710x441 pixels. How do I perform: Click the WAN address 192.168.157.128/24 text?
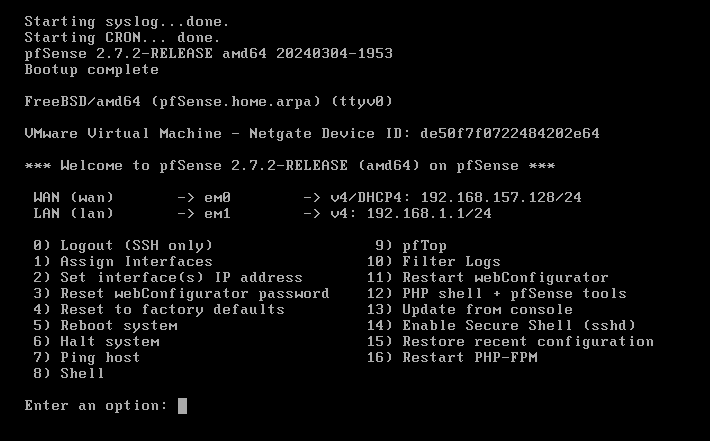pyautogui.click(x=501, y=197)
